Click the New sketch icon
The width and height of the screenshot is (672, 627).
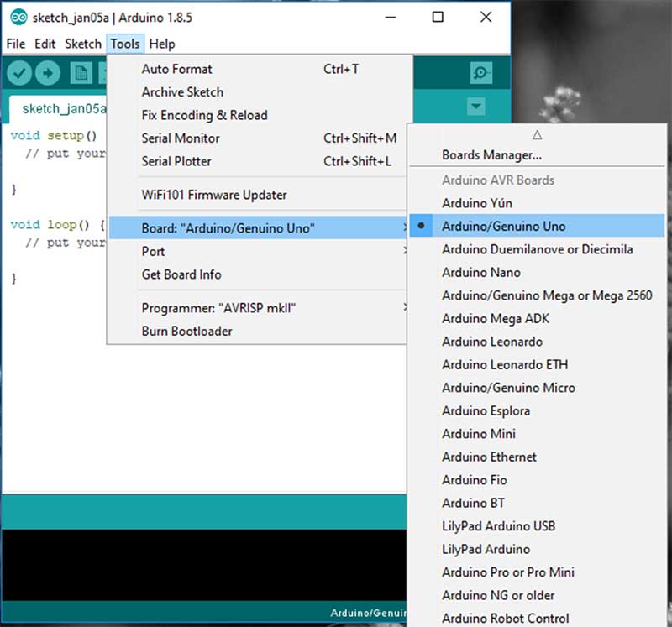pyautogui.click(x=81, y=73)
